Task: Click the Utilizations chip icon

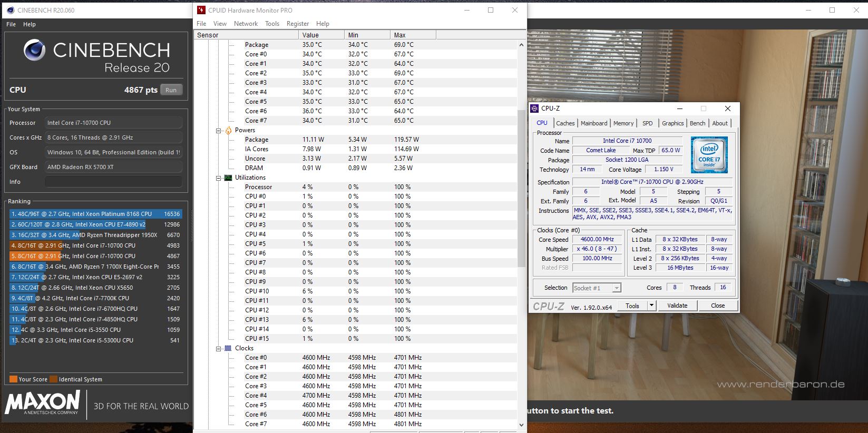Action: pyautogui.click(x=228, y=178)
